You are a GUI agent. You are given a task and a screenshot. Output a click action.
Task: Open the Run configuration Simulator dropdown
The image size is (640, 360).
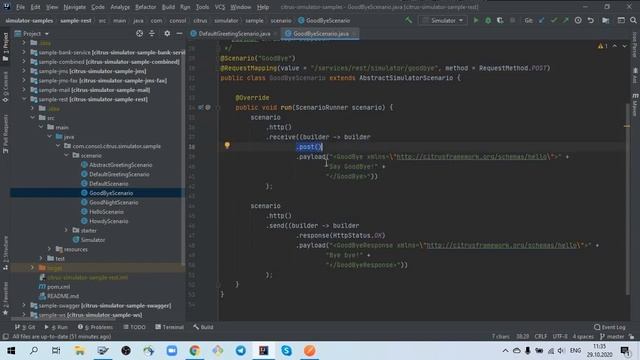coord(443,20)
